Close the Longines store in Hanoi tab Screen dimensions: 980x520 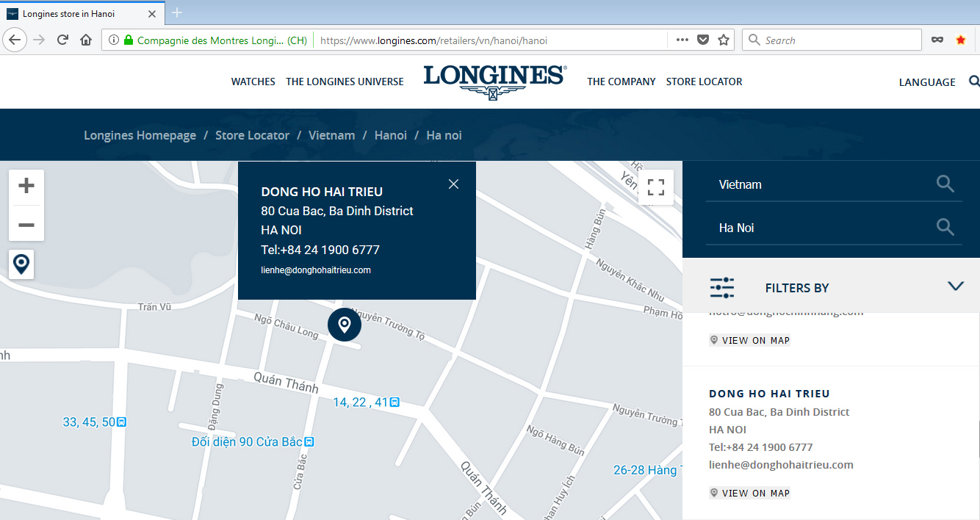[153, 14]
